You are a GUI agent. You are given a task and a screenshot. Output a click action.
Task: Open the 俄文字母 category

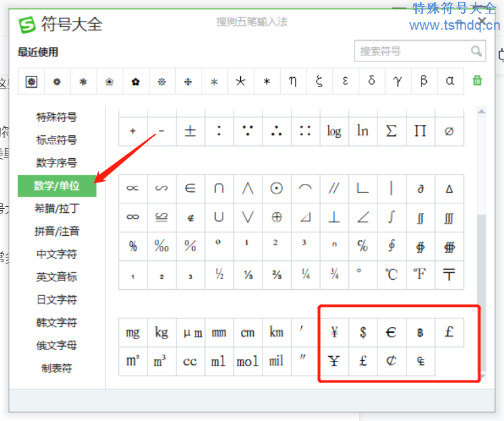pyautogui.click(x=57, y=345)
